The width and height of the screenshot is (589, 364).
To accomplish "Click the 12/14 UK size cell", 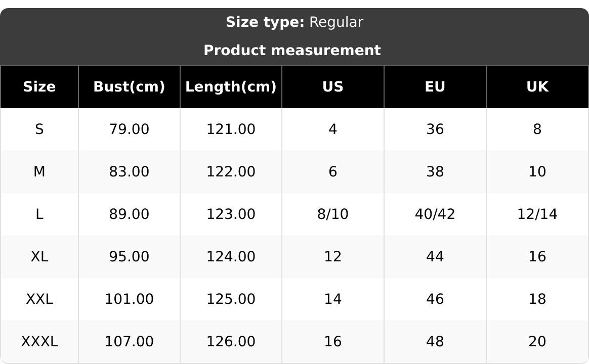I will click(x=537, y=214).
